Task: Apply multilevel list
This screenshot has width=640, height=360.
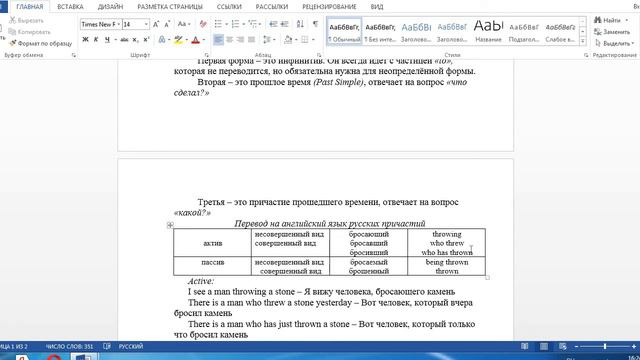Action: tap(253, 24)
